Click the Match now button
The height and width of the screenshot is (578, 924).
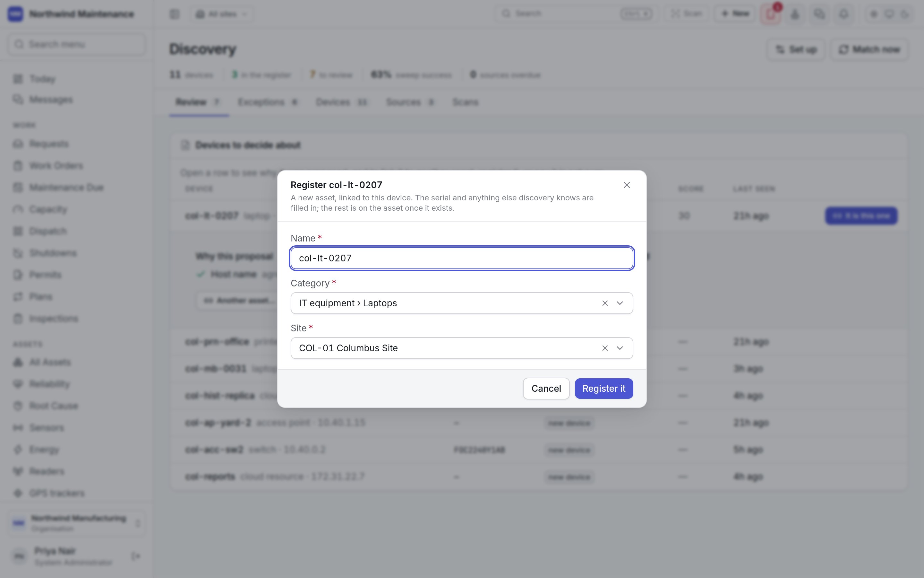click(x=869, y=49)
